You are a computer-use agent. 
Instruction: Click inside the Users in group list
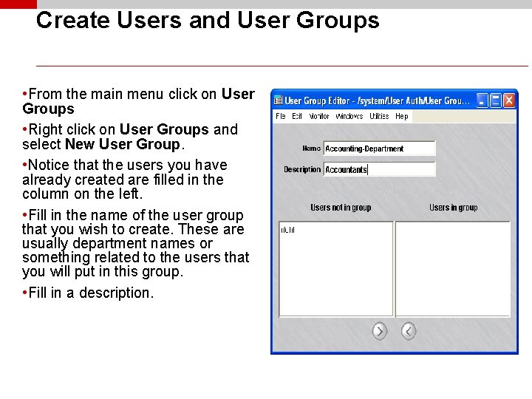(453, 269)
